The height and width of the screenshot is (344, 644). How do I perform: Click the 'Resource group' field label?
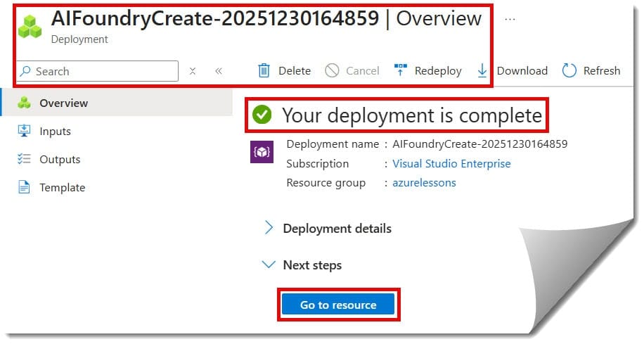point(326,183)
